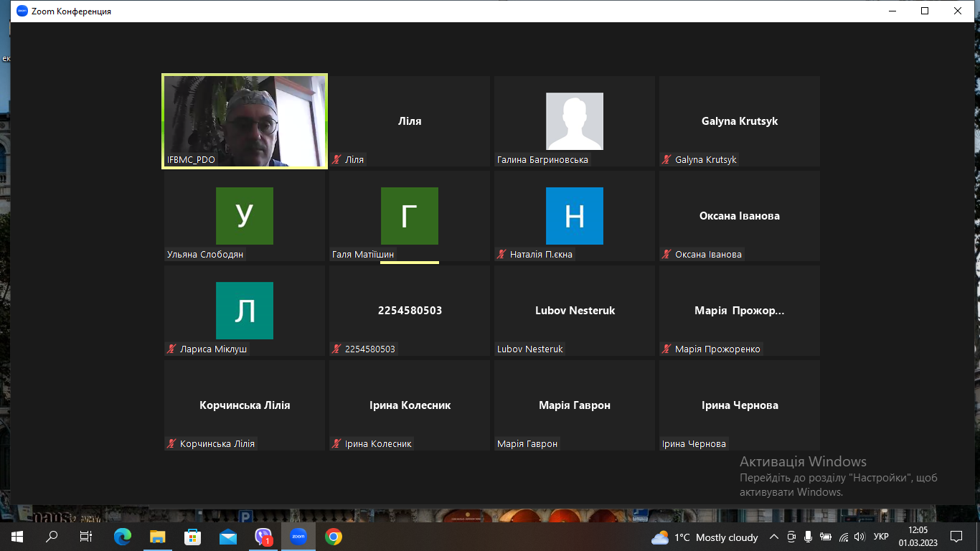The height and width of the screenshot is (551, 980).
Task: Switch the УКР keyboard language indicator
Action: click(x=881, y=537)
